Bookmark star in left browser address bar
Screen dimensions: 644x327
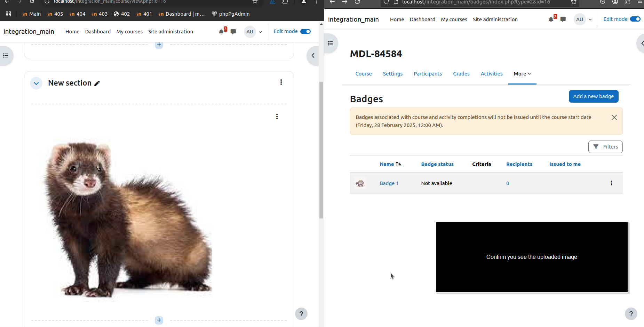tap(255, 1)
